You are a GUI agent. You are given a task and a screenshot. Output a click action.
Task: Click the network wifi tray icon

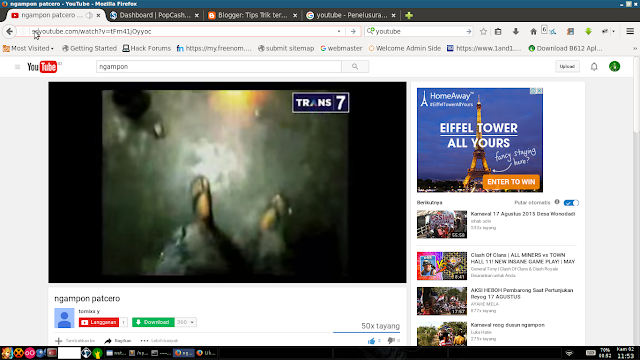pos(569,353)
